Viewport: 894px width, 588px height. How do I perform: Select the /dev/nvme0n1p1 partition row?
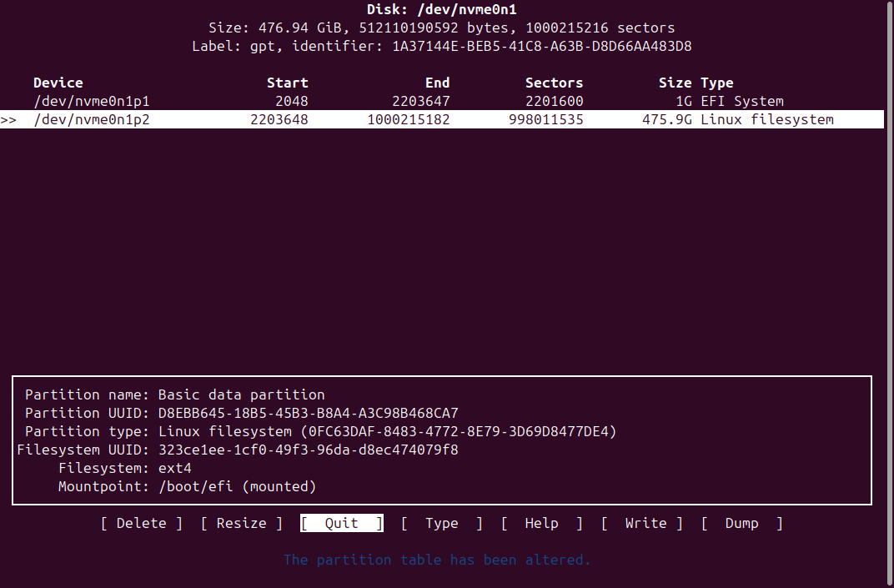coord(91,101)
